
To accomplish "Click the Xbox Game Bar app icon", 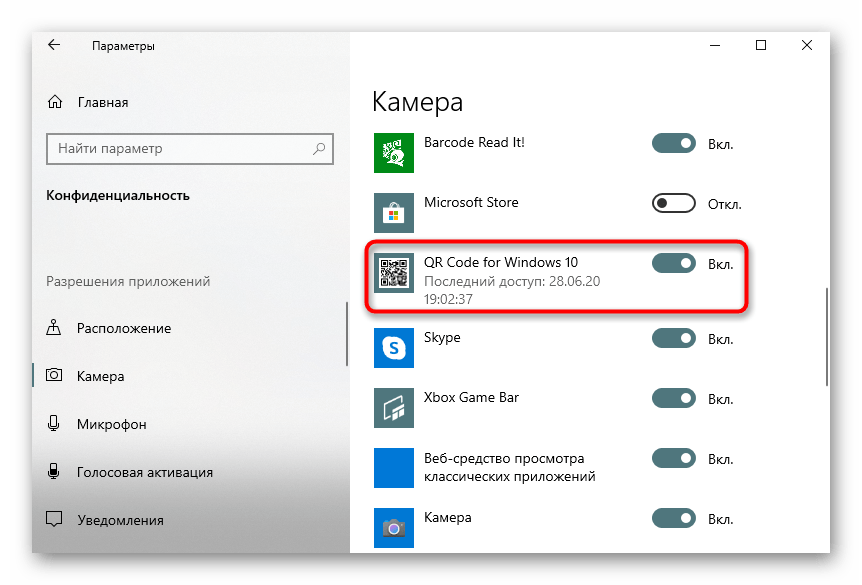I will coord(394,408).
